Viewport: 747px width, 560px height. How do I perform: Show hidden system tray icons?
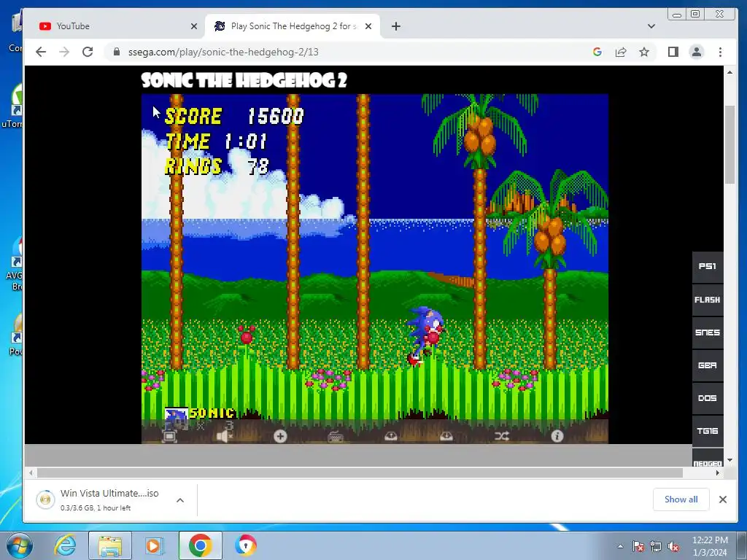pyautogui.click(x=620, y=546)
